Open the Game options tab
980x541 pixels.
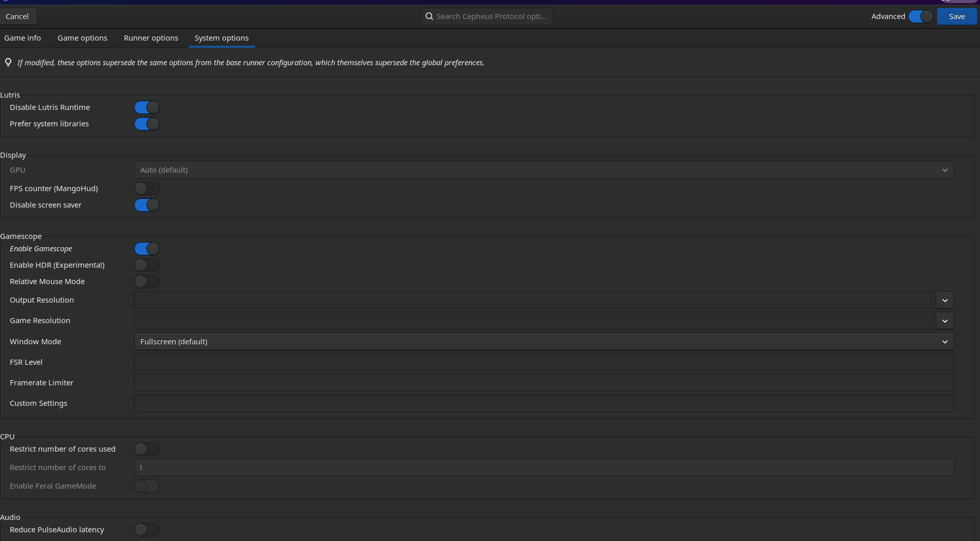[82, 38]
